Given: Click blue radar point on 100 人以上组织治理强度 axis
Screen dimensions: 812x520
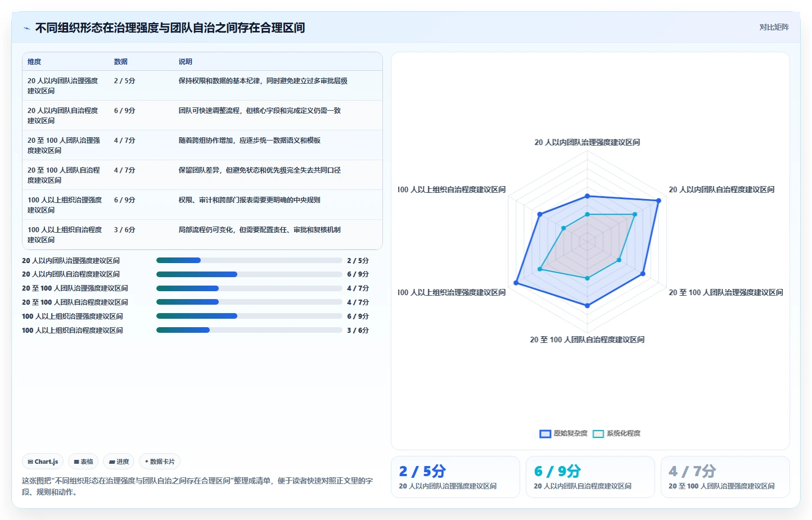Looking at the screenshot, I should pos(516,283).
